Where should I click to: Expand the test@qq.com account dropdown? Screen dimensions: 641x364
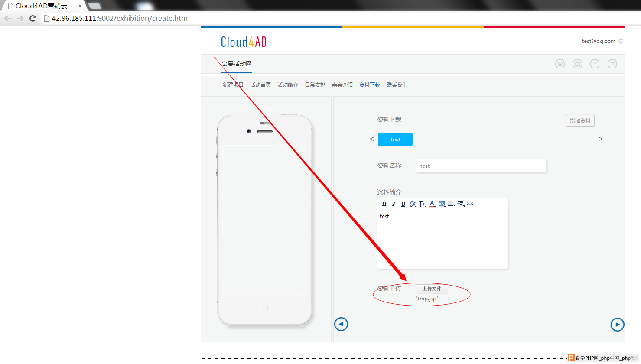(x=621, y=42)
